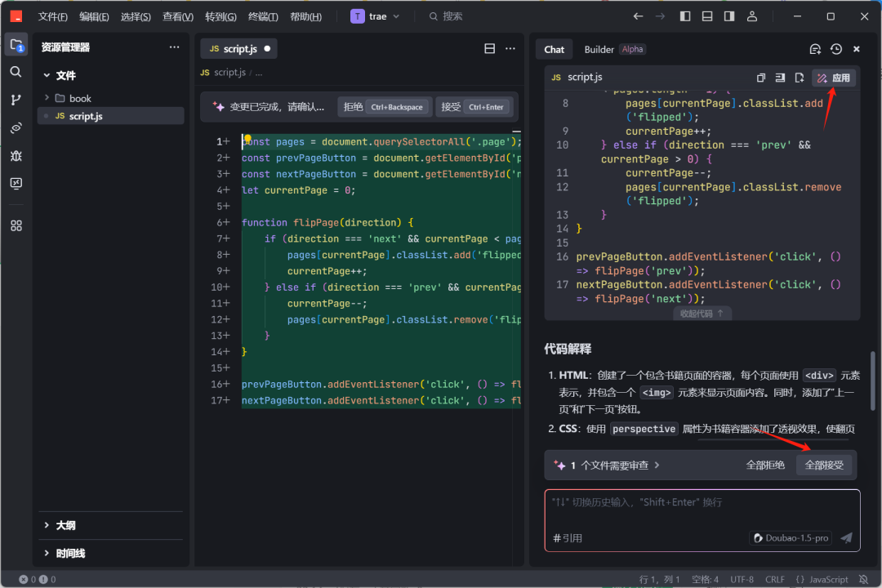The image size is (882, 588).
Task: Switch to the Builder tab
Action: click(599, 49)
